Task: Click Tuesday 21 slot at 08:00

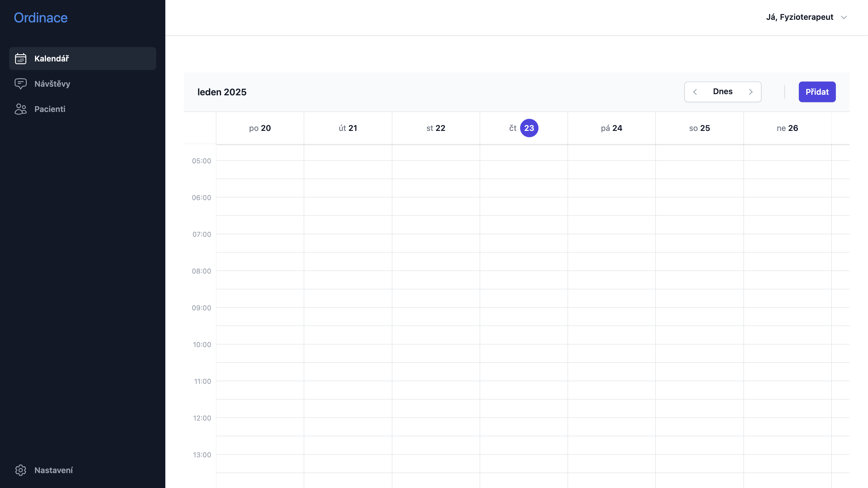Action: click(x=348, y=280)
